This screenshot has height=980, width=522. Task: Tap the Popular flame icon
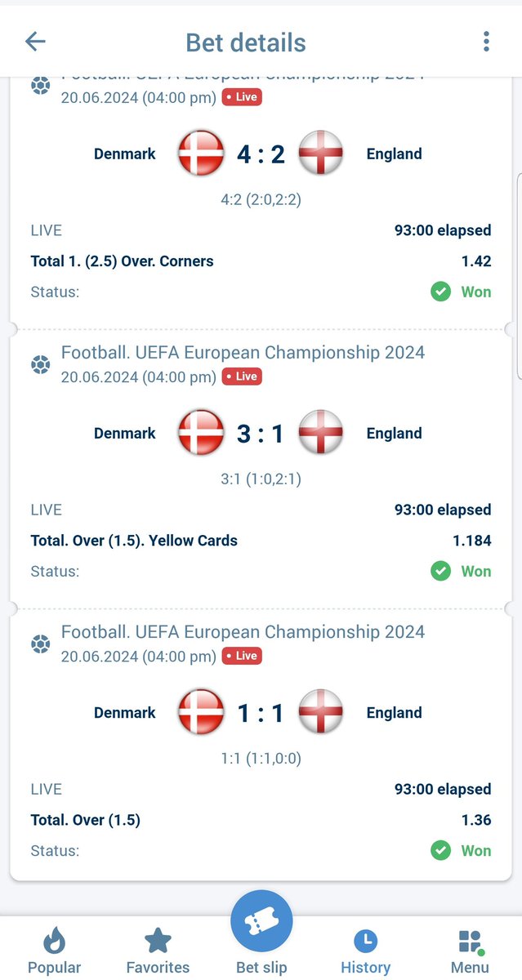pyautogui.click(x=54, y=942)
